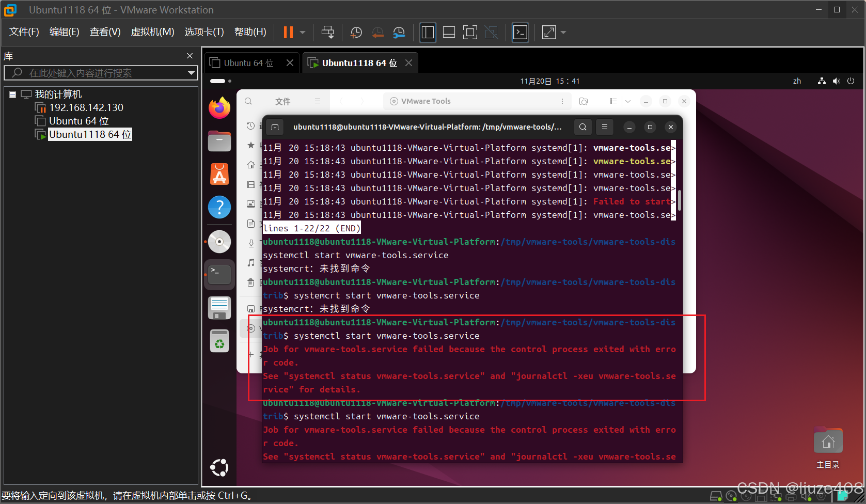Take a snapshot of this virtual machine
866x504 pixels.
pos(356,32)
